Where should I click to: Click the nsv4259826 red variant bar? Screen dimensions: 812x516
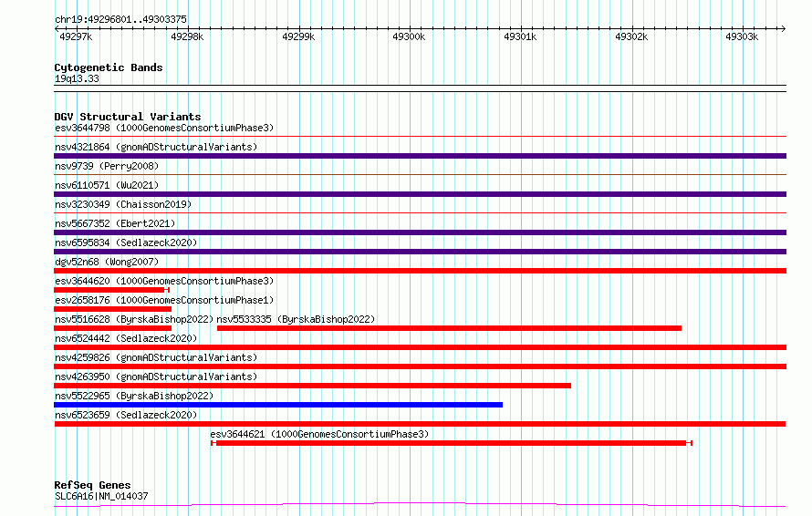tap(420, 366)
